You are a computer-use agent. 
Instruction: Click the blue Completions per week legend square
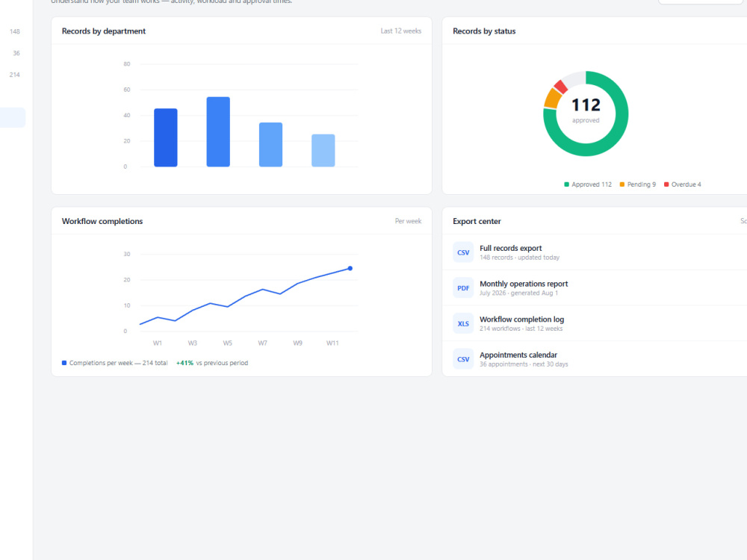[64, 363]
